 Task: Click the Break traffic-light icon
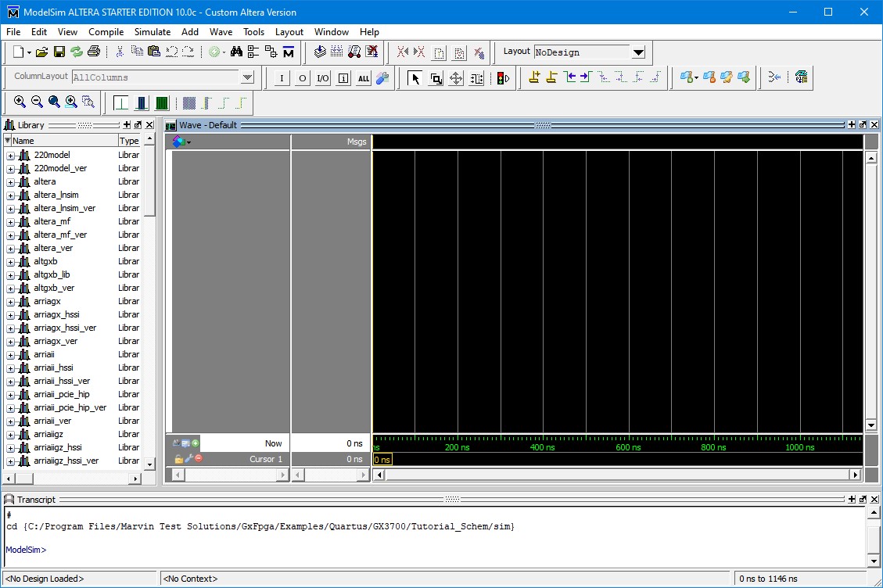coord(499,77)
